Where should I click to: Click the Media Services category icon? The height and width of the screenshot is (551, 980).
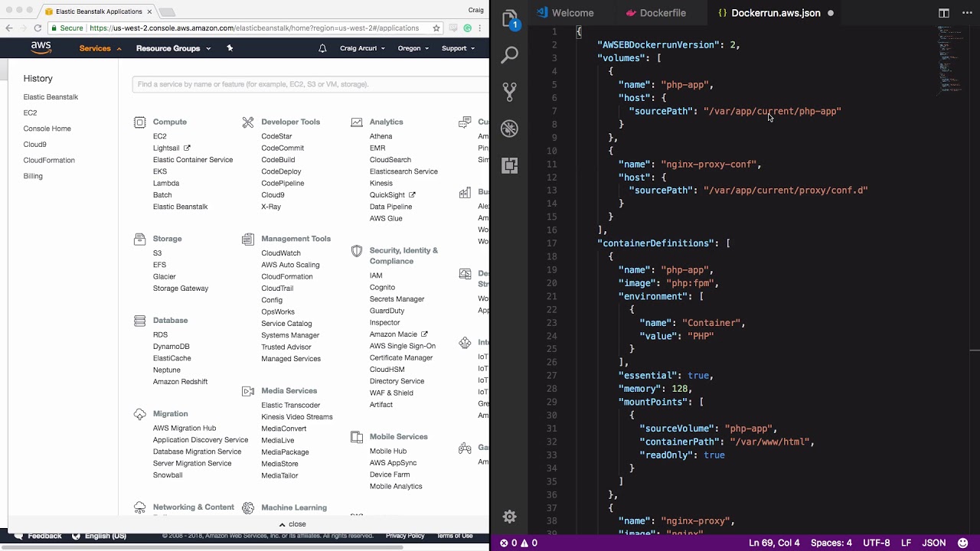tap(248, 391)
